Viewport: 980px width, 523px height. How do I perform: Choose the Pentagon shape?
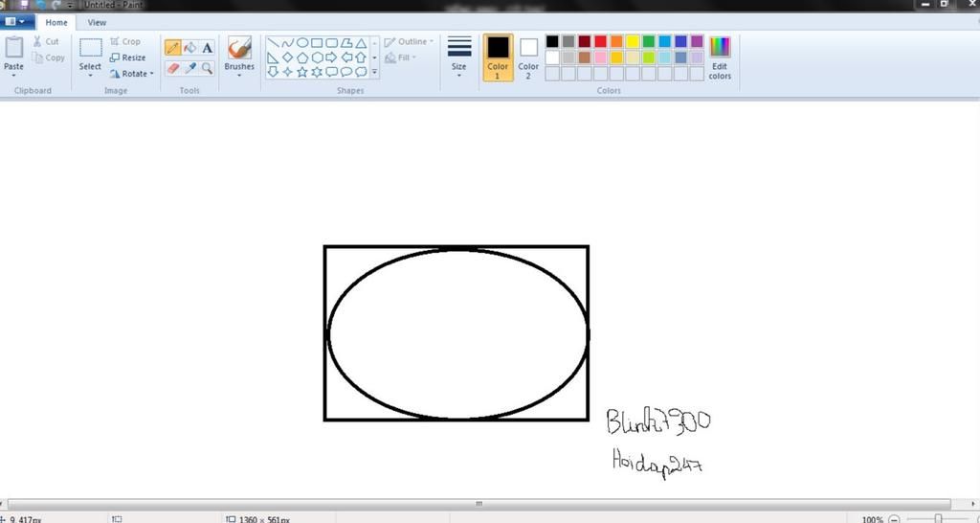tap(302, 57)
